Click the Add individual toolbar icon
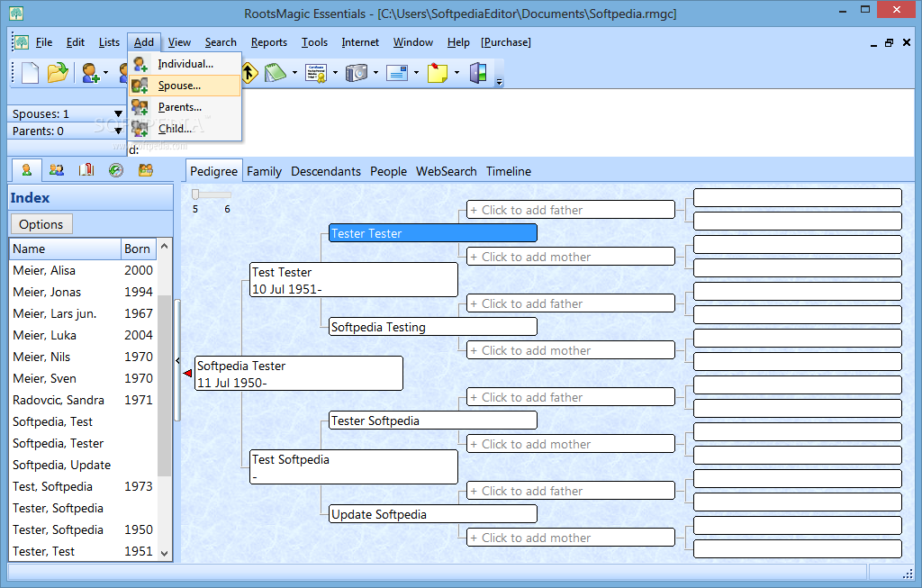 (90, 73)
